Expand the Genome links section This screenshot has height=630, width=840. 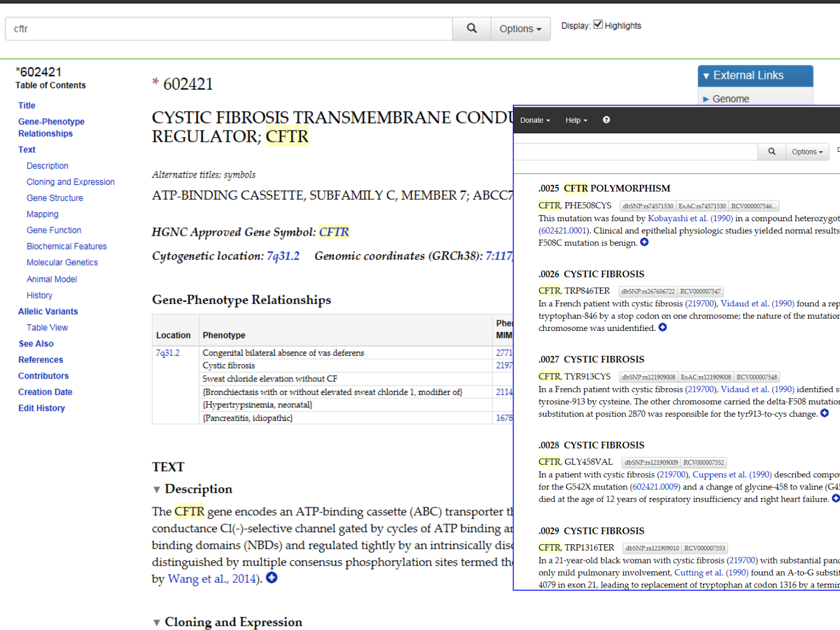click(730, 99)
